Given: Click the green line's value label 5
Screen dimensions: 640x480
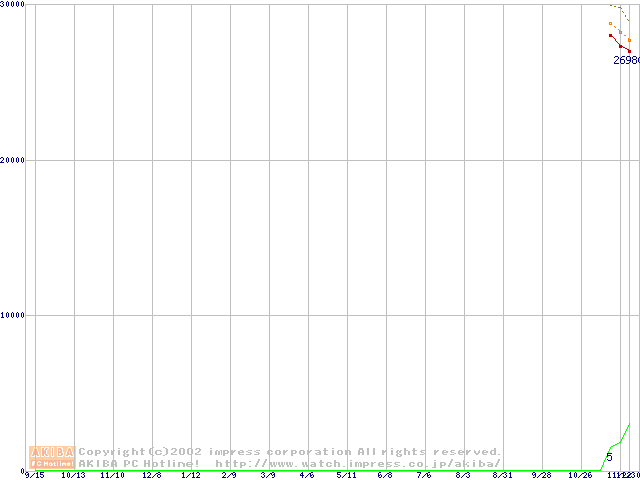Looking at the screenshot, I should [x=609, y=457].
